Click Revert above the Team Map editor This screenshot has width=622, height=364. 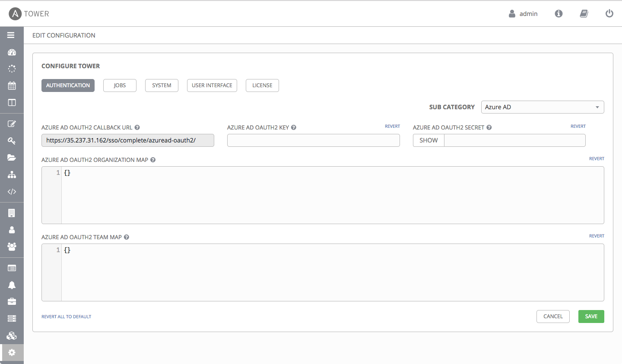[597, 236]
